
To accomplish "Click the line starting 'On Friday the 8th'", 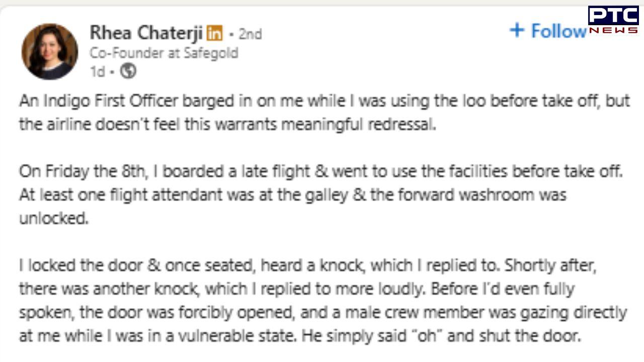I will pos(321,171).
